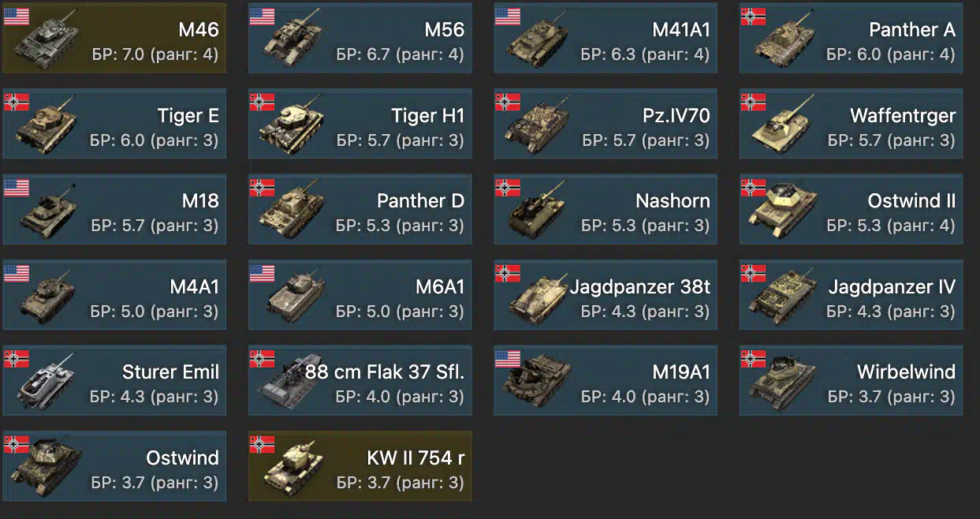Click the M6A1 vehicle name
The width and height of the screenshot is (980, 519).
click(x=440, y=286)
